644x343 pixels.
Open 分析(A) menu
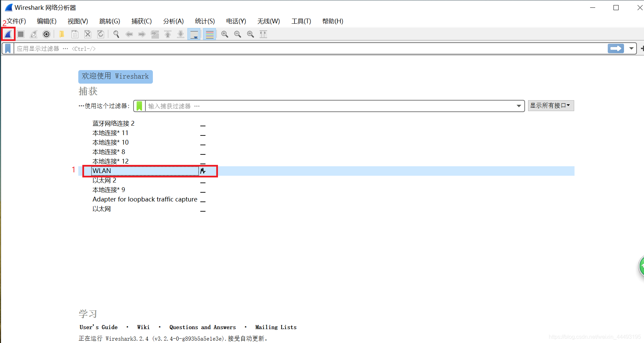173,21
